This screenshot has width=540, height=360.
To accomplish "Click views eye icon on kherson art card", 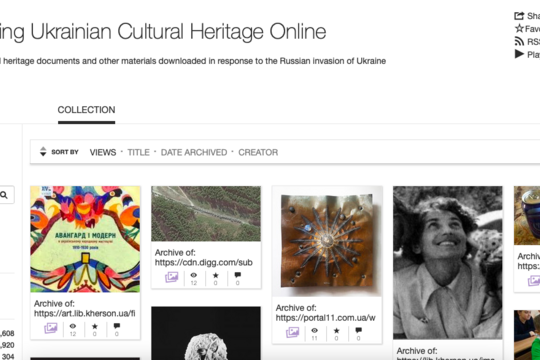I will [73, 326].
